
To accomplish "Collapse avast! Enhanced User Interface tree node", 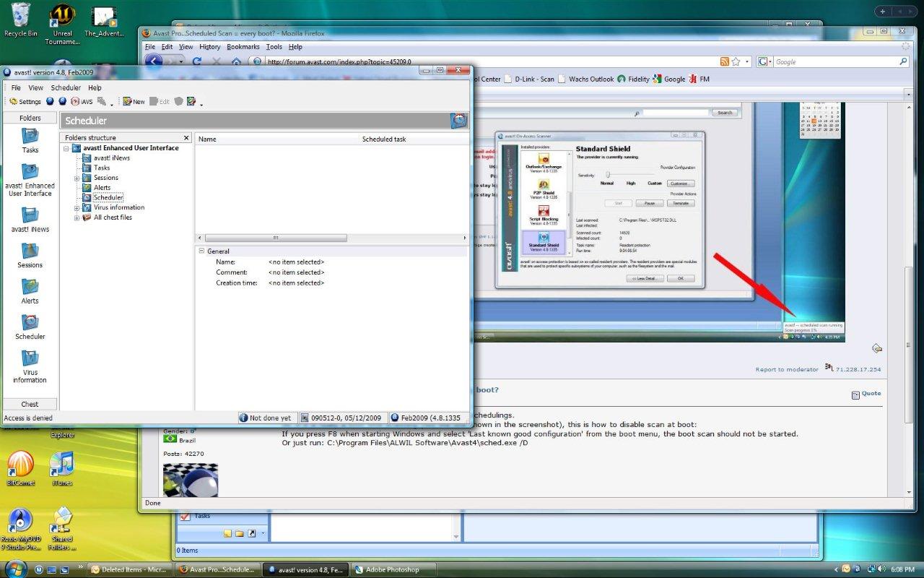I will pyautogui.click(x=66, y=148).
